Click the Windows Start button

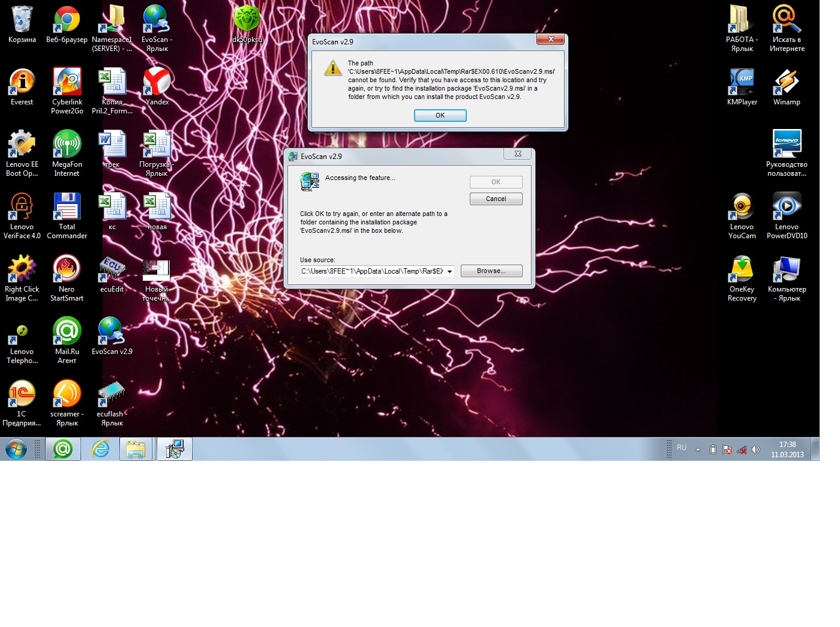16,449
